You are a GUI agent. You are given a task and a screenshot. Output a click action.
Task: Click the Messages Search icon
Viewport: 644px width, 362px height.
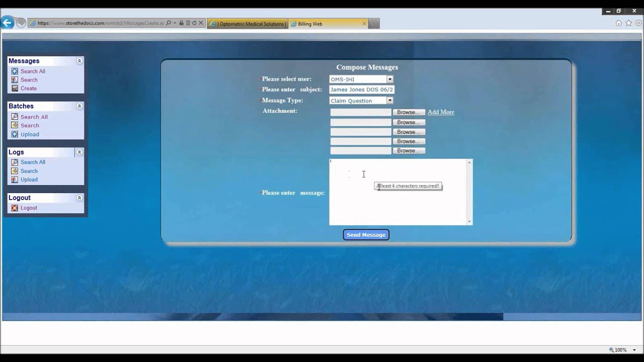pyautogui.click(x=15, y=80)
